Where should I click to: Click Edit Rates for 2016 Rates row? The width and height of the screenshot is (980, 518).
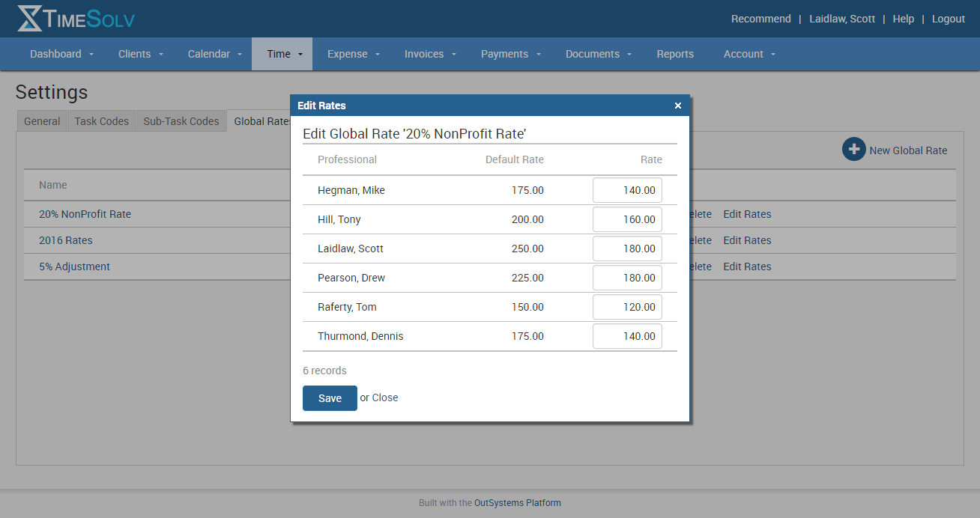pos(747,240)
